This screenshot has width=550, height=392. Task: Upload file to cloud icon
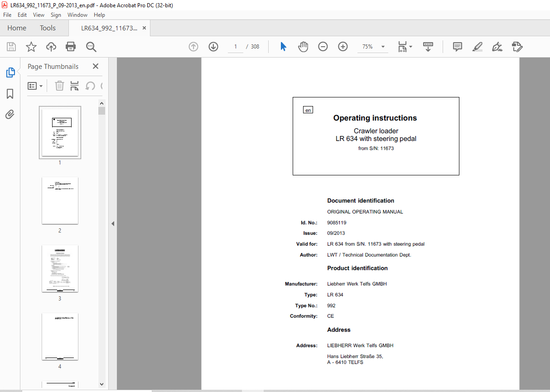coord(51,47)
